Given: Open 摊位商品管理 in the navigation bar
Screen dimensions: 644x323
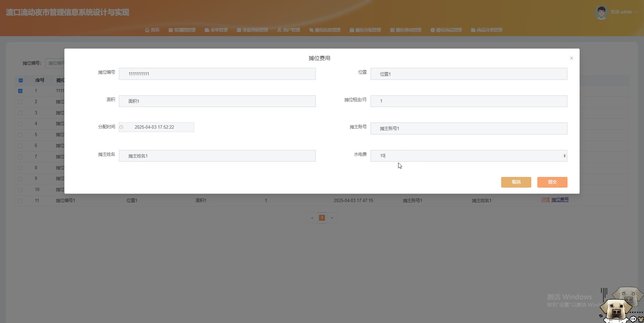Looking at the screenshot, I should click(446, 30).
